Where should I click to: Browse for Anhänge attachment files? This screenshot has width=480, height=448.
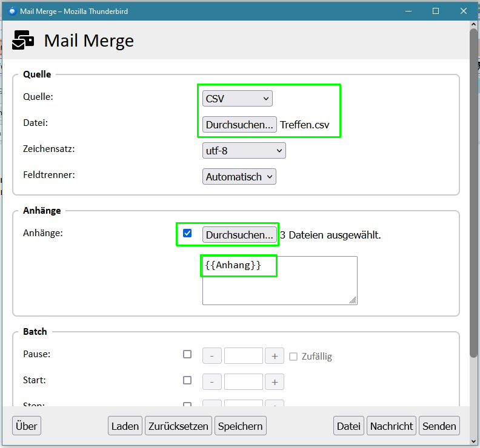[x=239, y=235]
